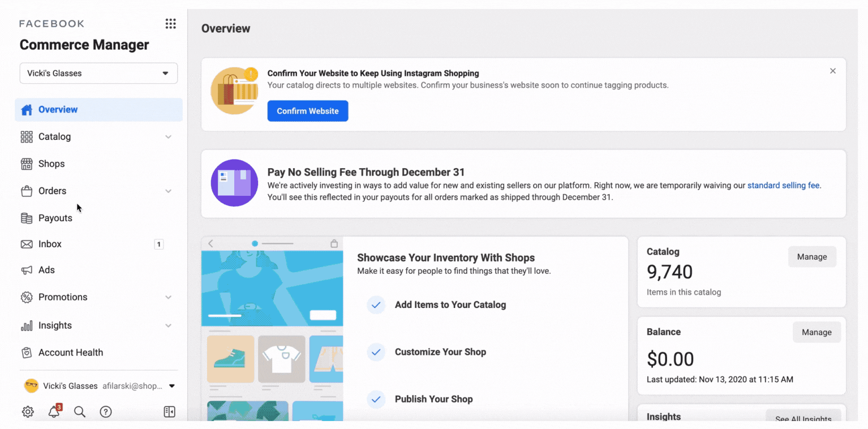Go to Overview in sidebar
This screenshot has width=868, height=429.
(x=98, y=110)
